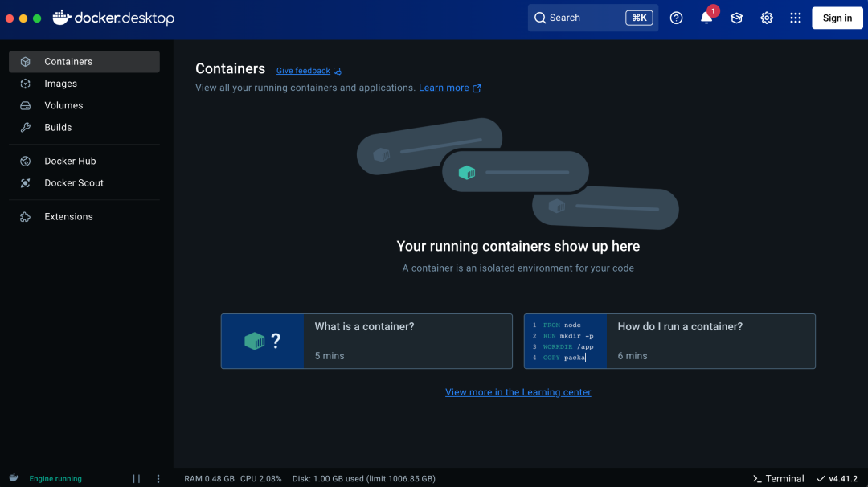Follow the Learn more link
The height and width of the screenshot is (487, 868).
pos(444,88)
